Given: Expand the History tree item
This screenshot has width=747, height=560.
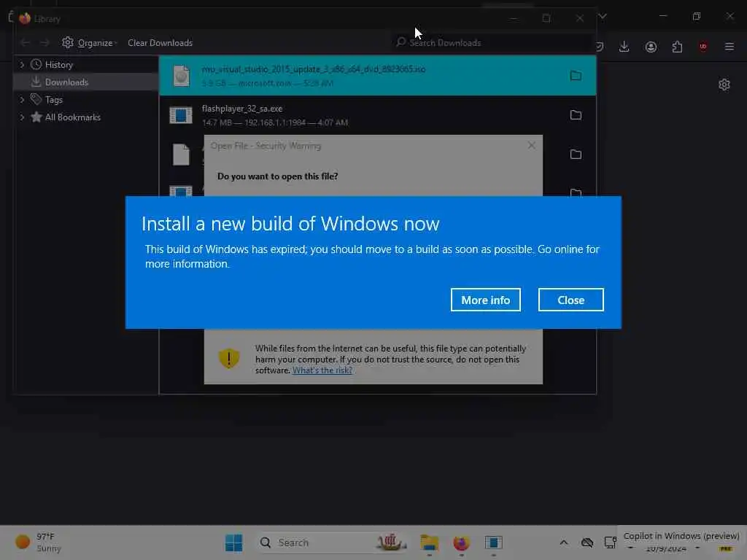Looking at the screenshot, I should pos(22,65).
